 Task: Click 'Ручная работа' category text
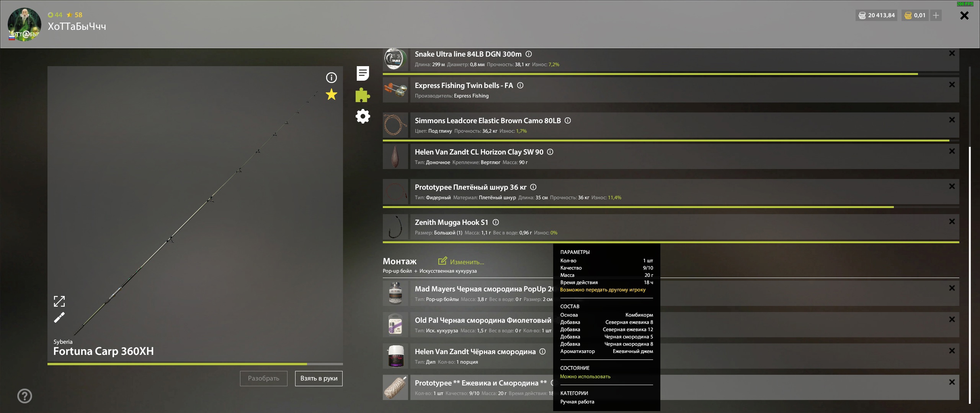click(577, 402)
